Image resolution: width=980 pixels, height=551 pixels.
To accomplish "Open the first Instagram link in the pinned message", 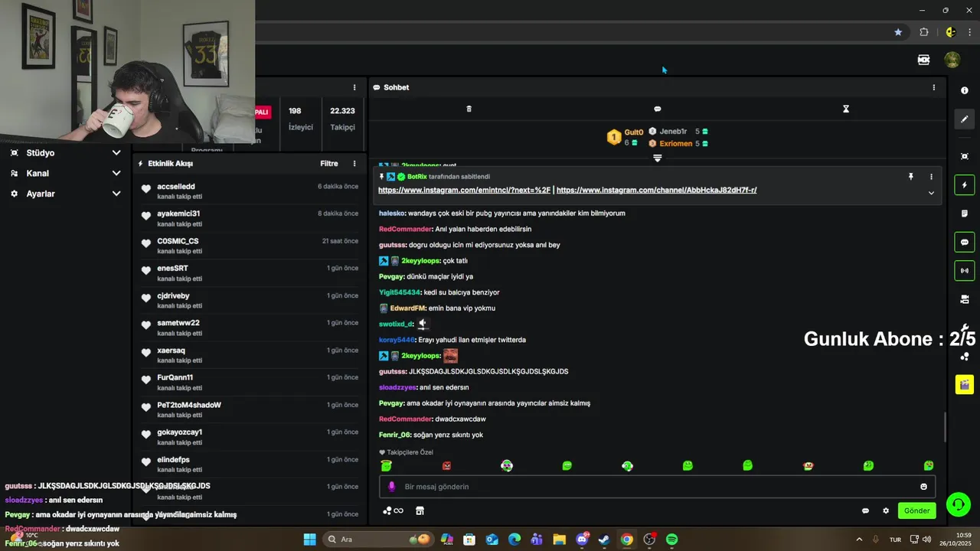I will pos(464,190).
